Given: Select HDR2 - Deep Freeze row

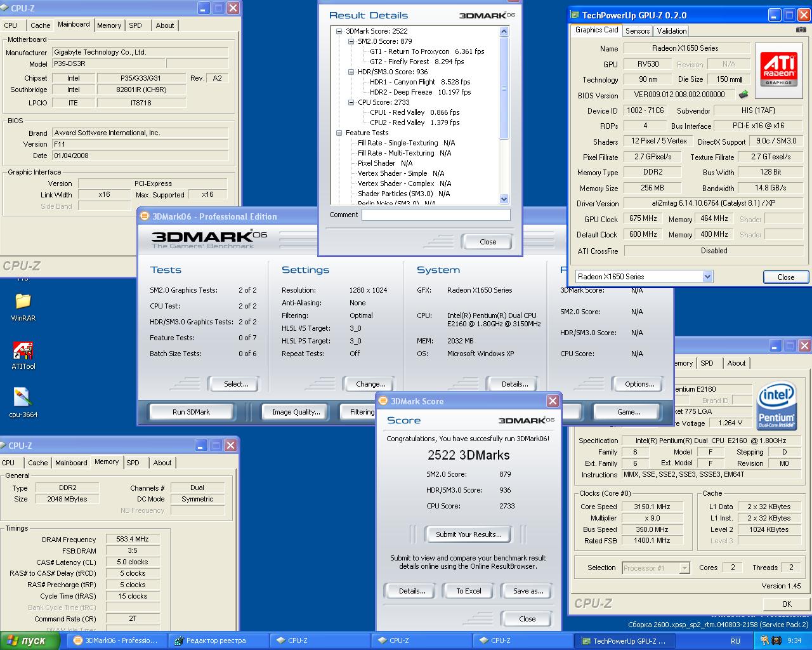Looking at the screenshot, I should [420, 92].
